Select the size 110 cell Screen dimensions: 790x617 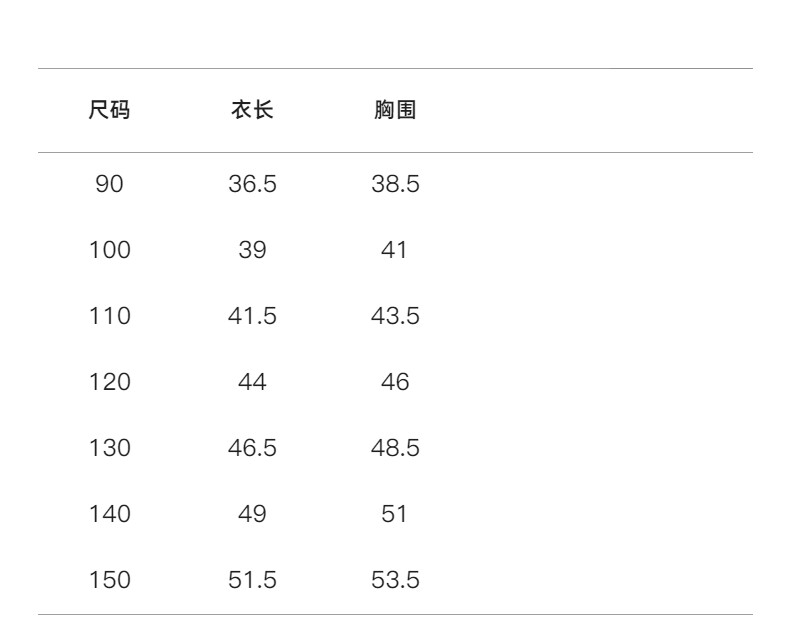(110, 317)
